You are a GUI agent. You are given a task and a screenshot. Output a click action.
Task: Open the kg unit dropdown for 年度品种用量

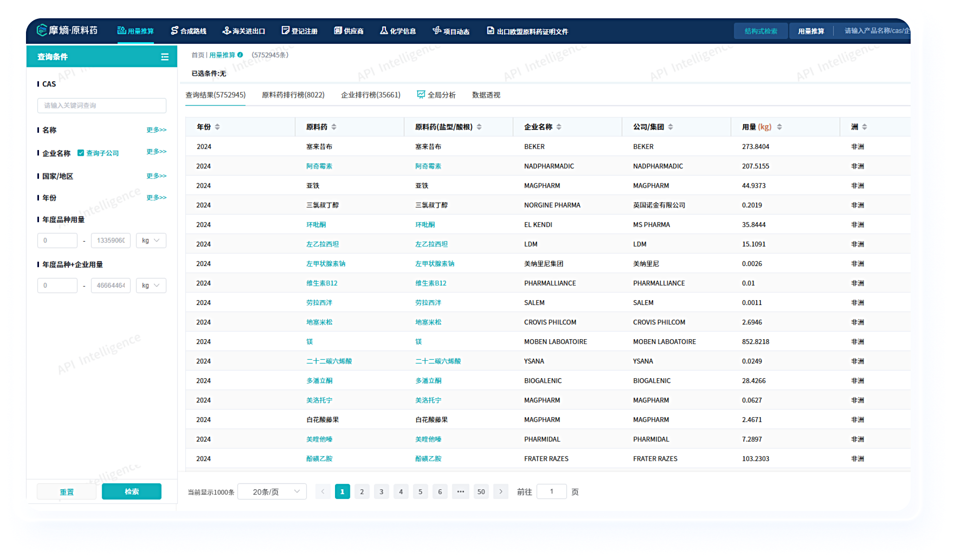tap(151, 241)
